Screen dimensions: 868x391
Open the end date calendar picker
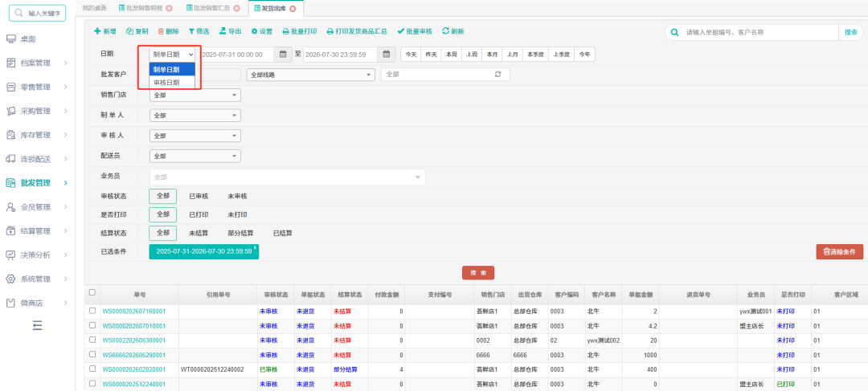pyautogui.click(x=387, y=55)
